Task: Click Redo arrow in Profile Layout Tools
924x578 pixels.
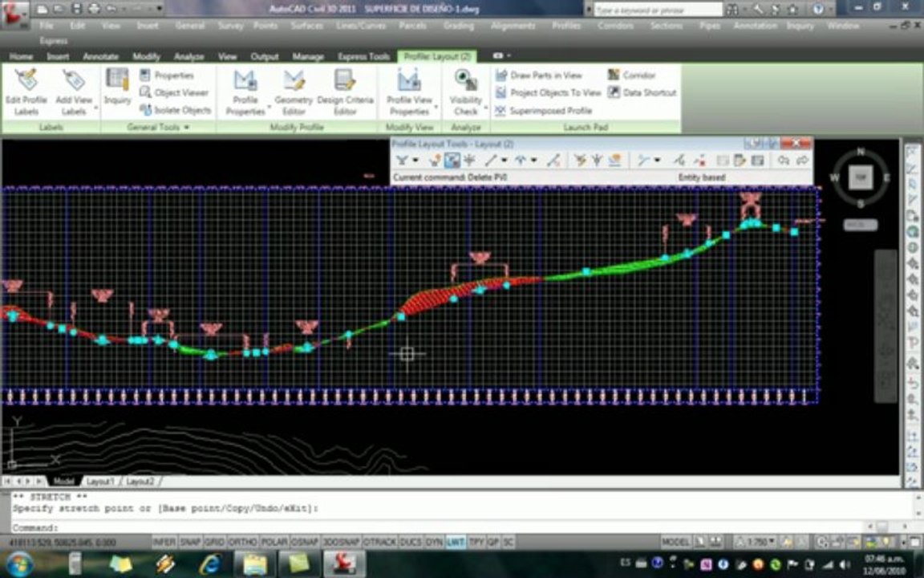Action: coord(801,160)
